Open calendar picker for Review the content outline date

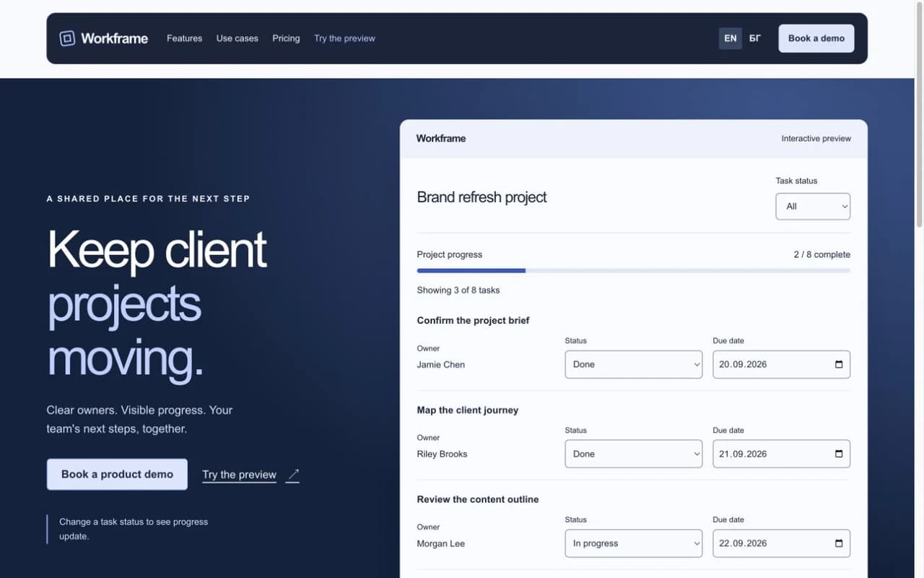coord(839,543)
